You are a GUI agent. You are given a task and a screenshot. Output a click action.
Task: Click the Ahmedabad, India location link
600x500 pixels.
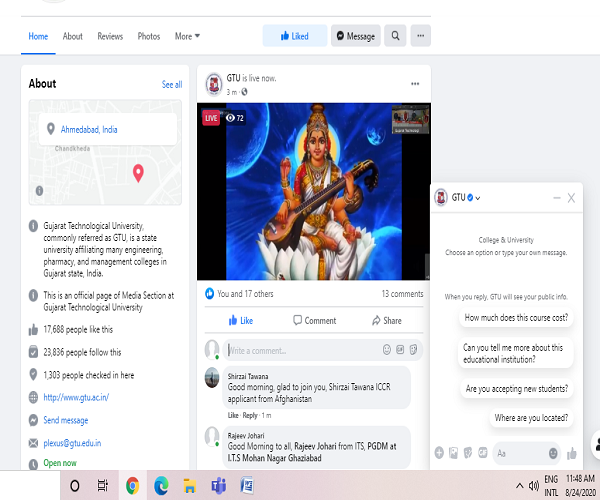pyautogui.click(x=89, y=129)
